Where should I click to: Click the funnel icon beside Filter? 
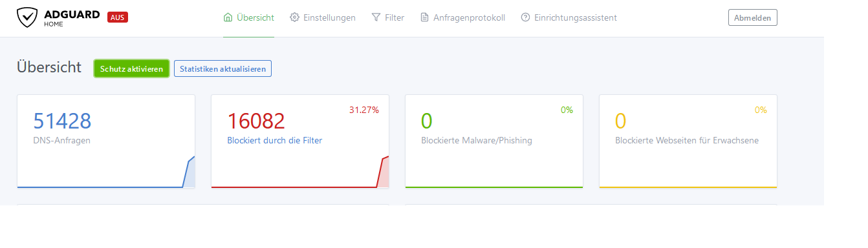coord(376,17)
